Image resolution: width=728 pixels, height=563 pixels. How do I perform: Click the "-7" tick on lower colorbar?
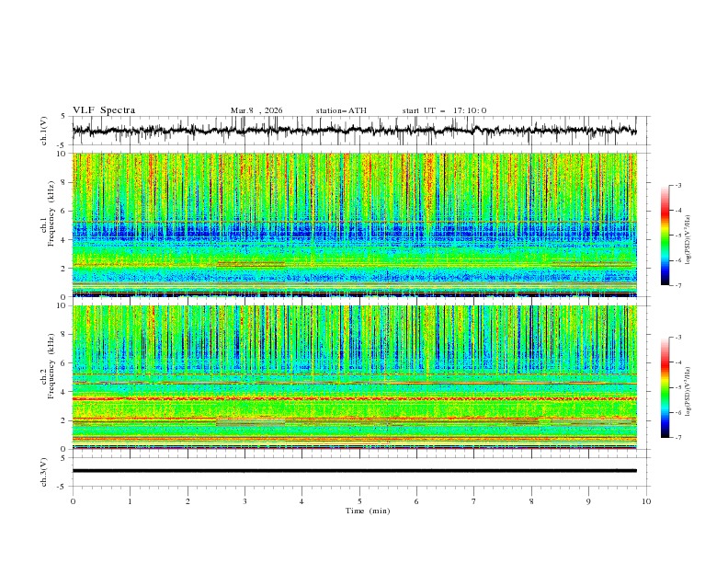click(x=677, y=437)
